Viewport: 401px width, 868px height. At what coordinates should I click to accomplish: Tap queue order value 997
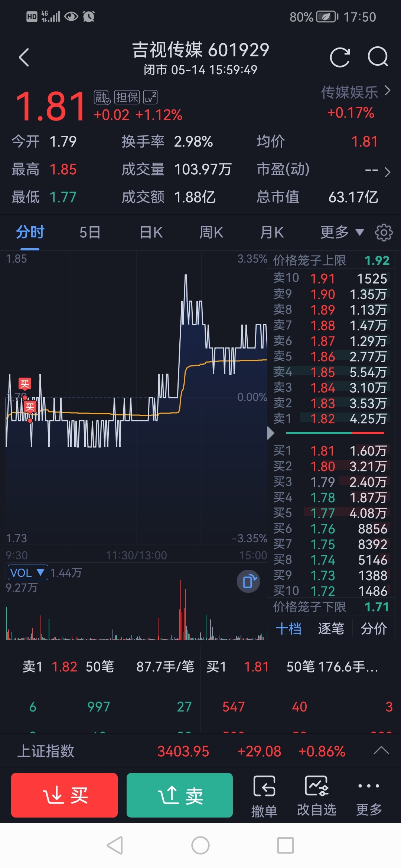[x=99, y=707]
